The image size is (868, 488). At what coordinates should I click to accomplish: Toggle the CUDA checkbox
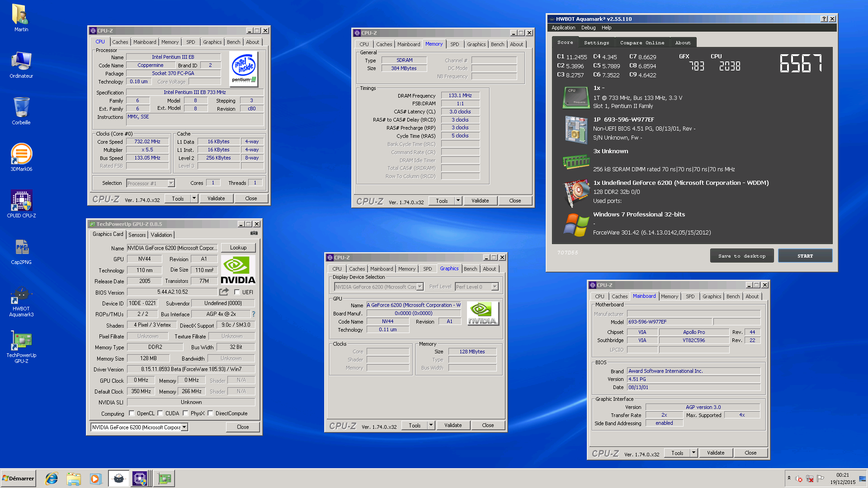(160, 413)
